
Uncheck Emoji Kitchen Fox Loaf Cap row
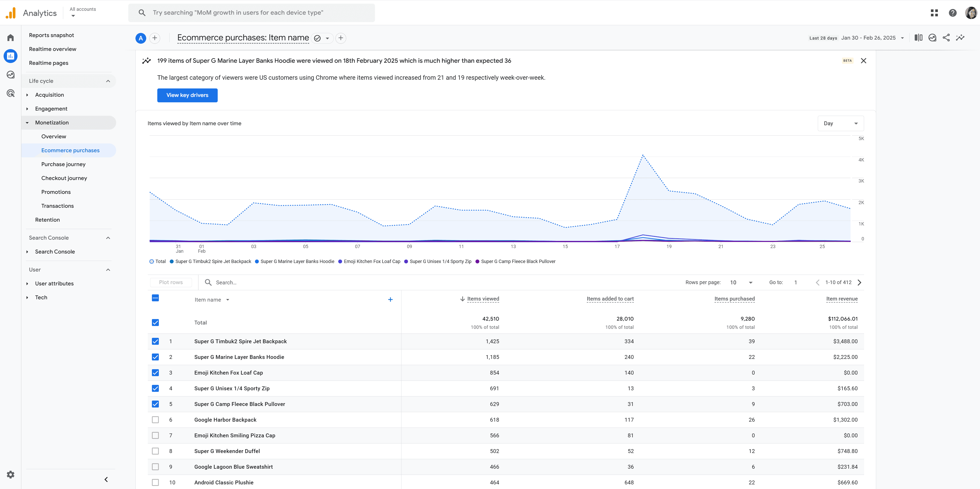pyautogui.click(x=155, y=373)
